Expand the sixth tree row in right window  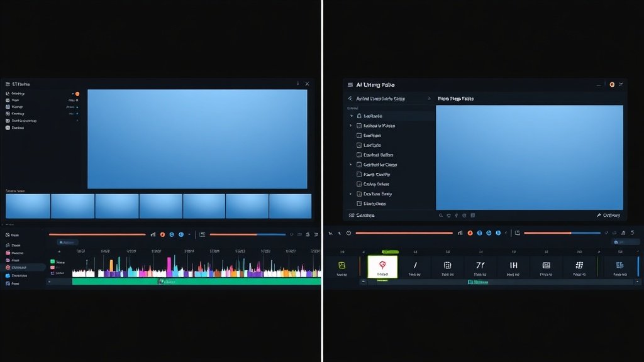(350, 165)
